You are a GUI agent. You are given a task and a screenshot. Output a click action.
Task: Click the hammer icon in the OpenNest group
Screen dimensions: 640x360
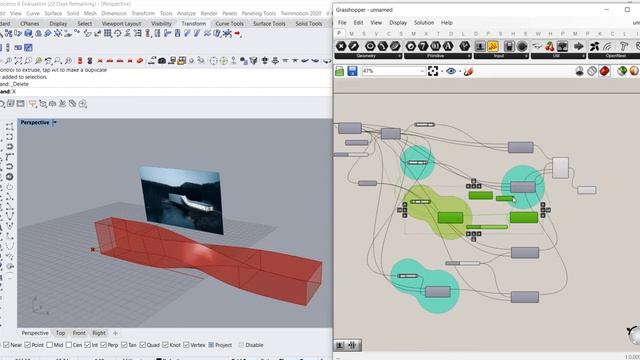(623, 47)
